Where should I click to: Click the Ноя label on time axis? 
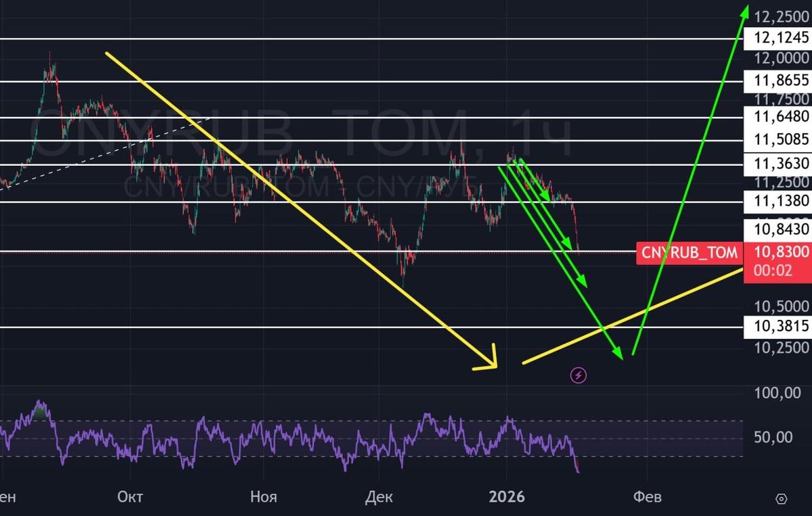(x=264, y=497)
